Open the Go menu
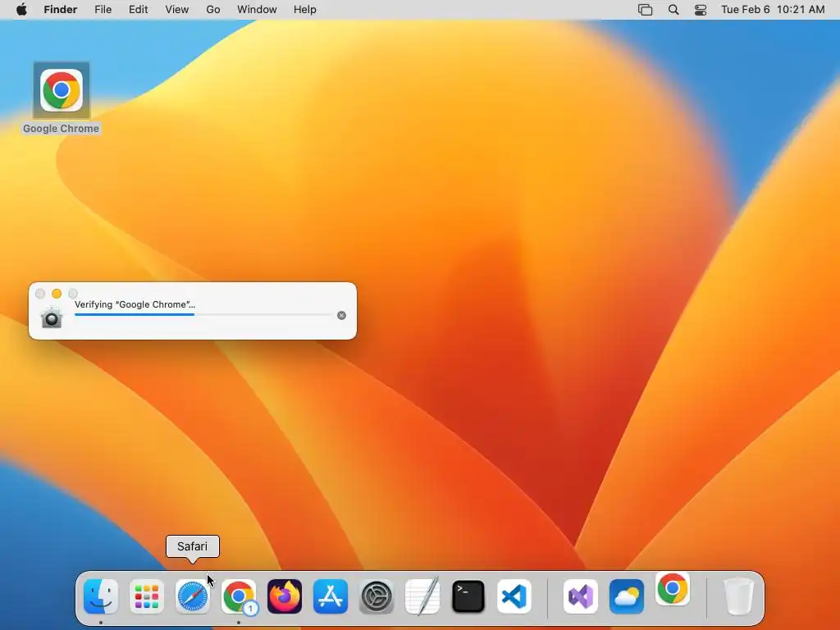Screen dimensions: 840x630 (213, 10)
